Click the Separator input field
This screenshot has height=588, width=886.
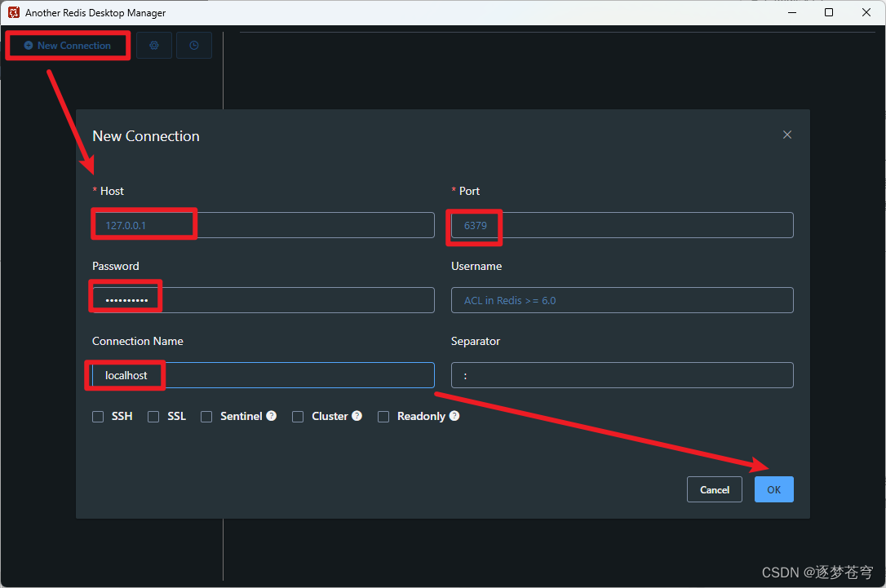tap(622, 375)
